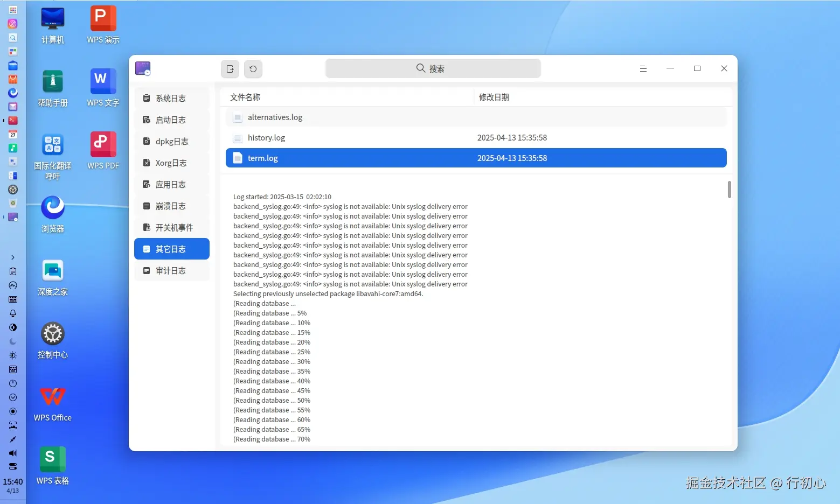Open Xorg日志 category

[x=172, y=163]
